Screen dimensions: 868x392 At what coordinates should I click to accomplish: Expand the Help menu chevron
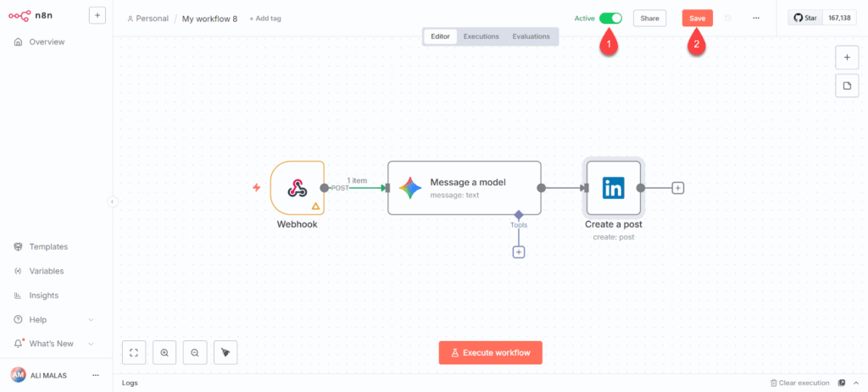pos(92,319)
